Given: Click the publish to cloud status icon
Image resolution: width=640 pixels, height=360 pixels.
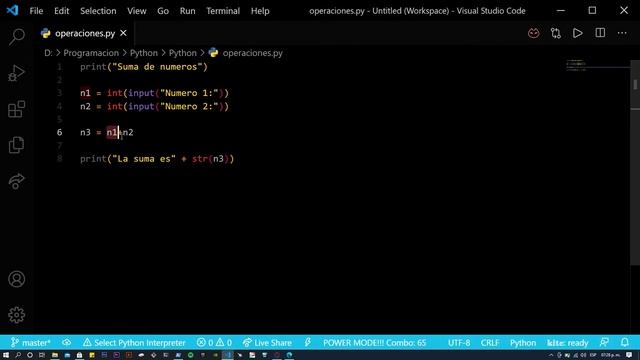Looking at the screenshot, I should [67, 342].
